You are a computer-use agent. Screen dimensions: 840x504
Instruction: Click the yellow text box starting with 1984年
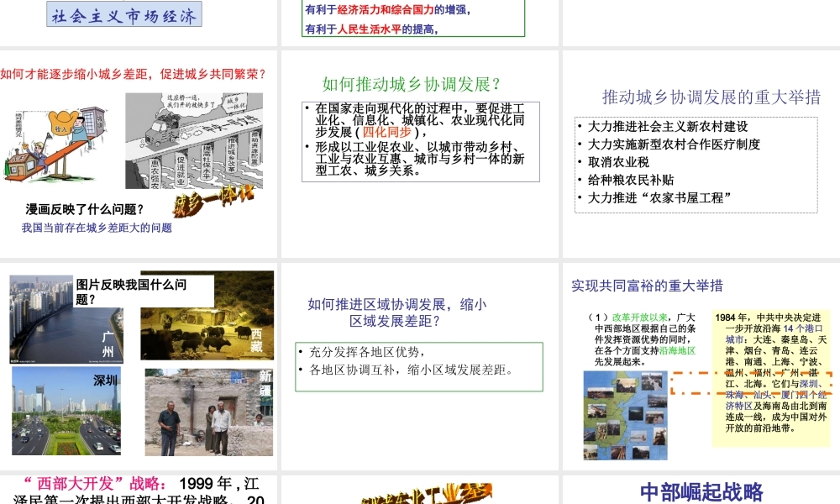770,379
